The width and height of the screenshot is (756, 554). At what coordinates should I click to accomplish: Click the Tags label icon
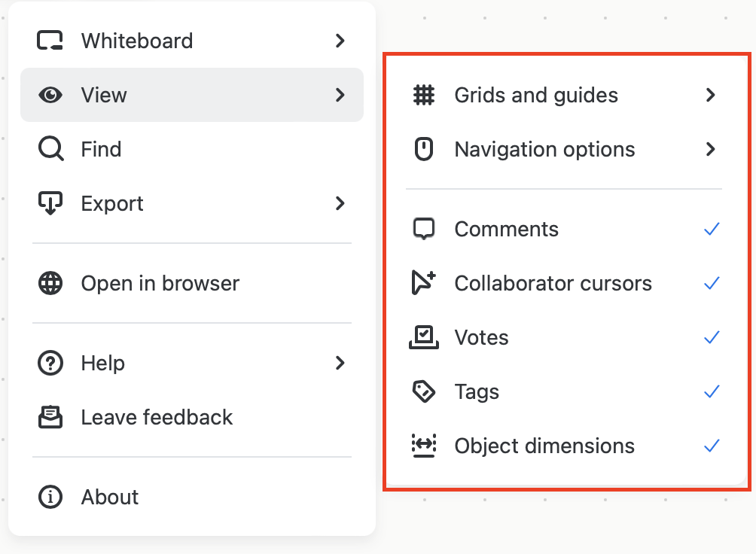tap(424, 391)
